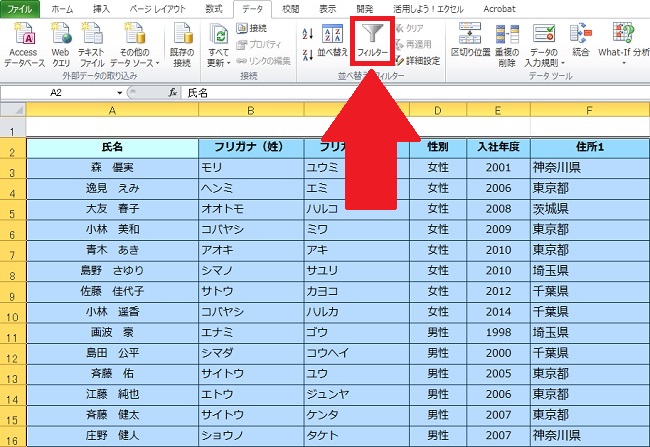The image size is (650, 447).
Task: Click the Existing connections (既存の接続) icon
Action: tap(181, 37)
